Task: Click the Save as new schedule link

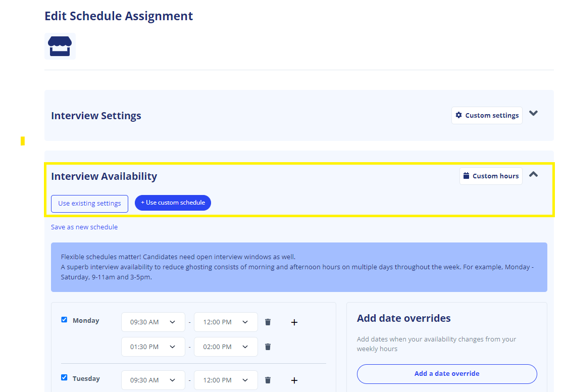Action: [84, 227]
